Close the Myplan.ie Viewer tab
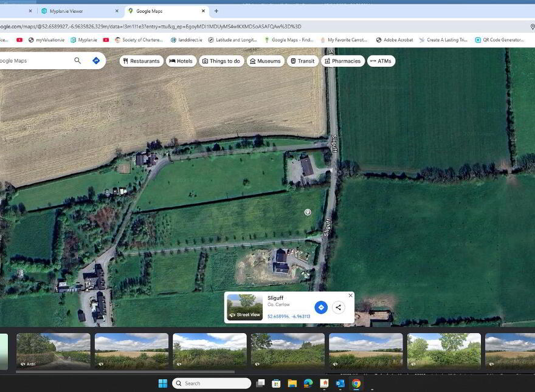 [x=117, y=11]
